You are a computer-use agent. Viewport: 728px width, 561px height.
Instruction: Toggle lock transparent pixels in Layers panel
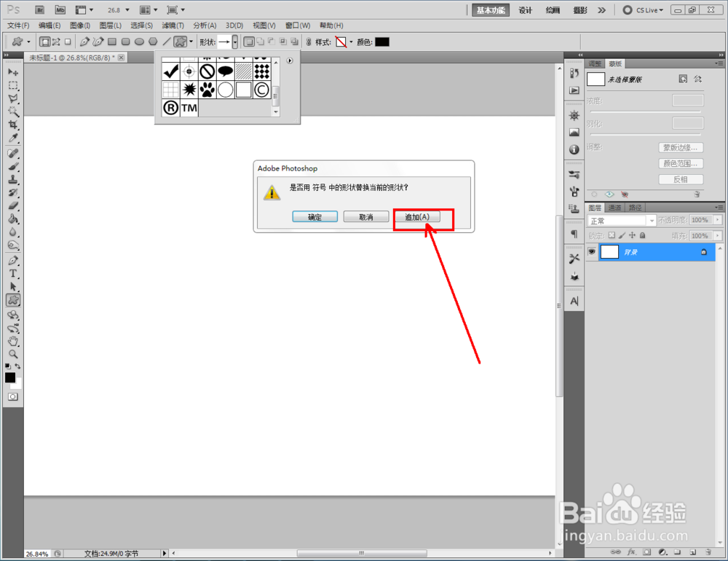click(612, 235)
